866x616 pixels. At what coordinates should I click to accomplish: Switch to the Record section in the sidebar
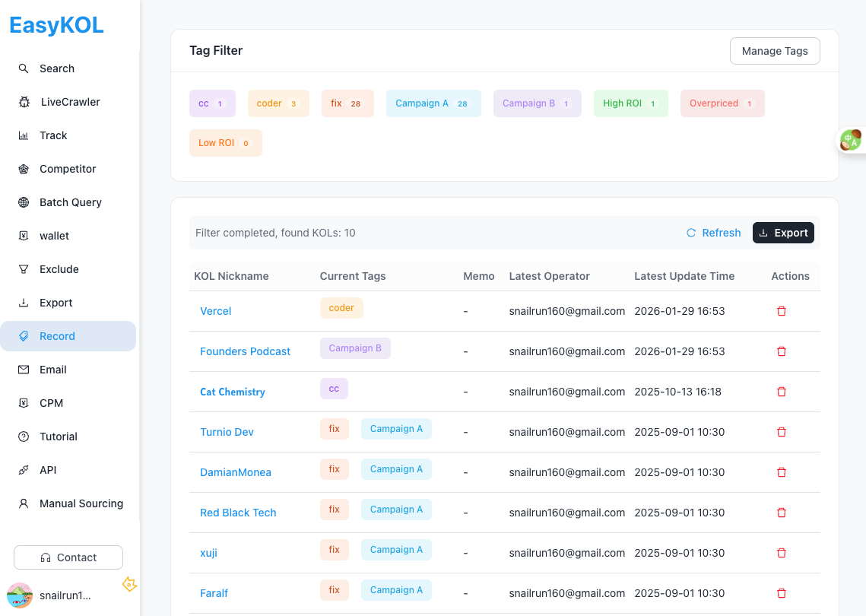click(x=24, y=335)
